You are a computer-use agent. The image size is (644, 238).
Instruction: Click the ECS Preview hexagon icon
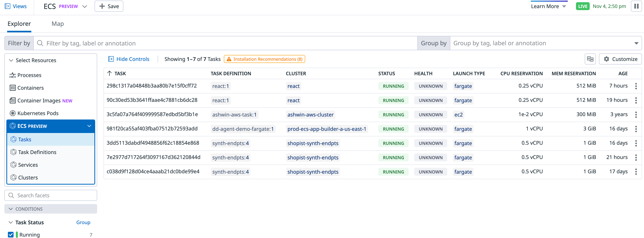pyautogui.click(x=12, y=126)
